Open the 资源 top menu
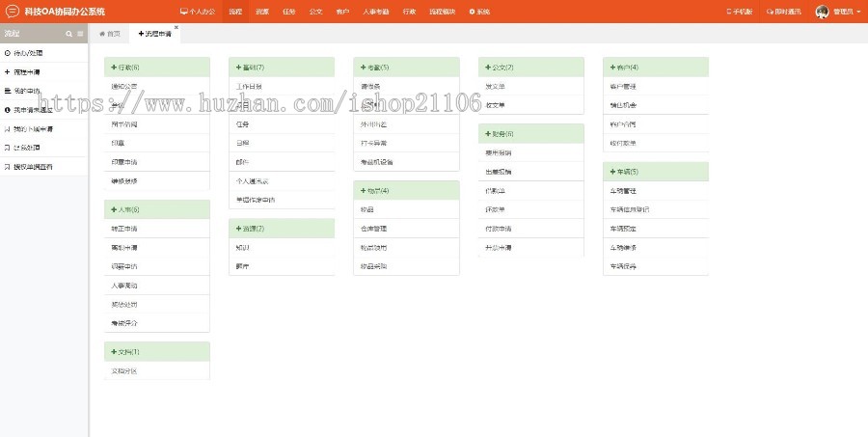This screenshot has height=437, width=868. tap(262, 11)
